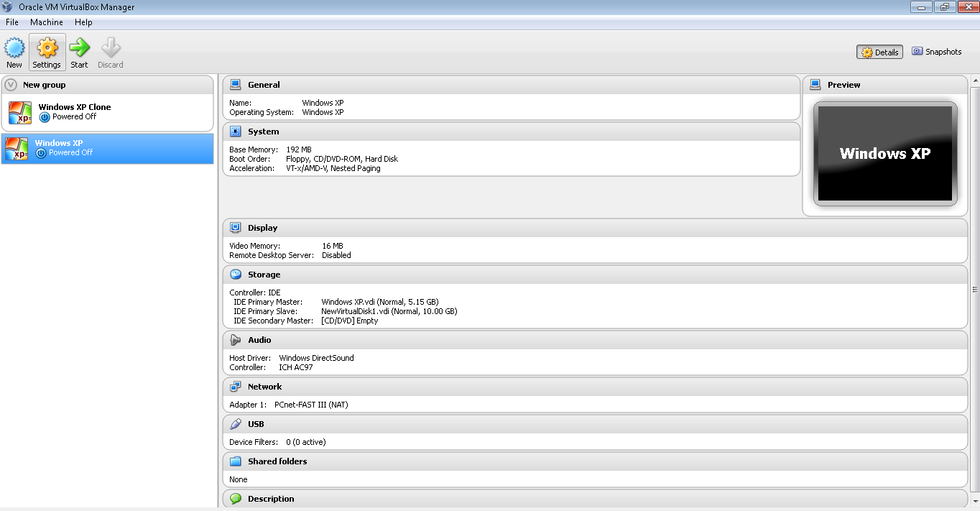Open the Help menu

tap(83, 22)
